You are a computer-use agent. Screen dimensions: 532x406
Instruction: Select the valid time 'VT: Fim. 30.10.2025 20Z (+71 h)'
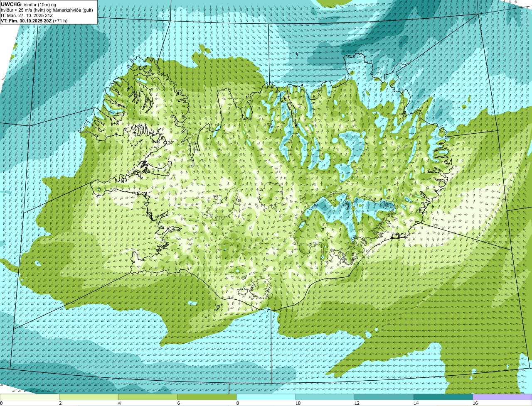[x=34, y=20]
